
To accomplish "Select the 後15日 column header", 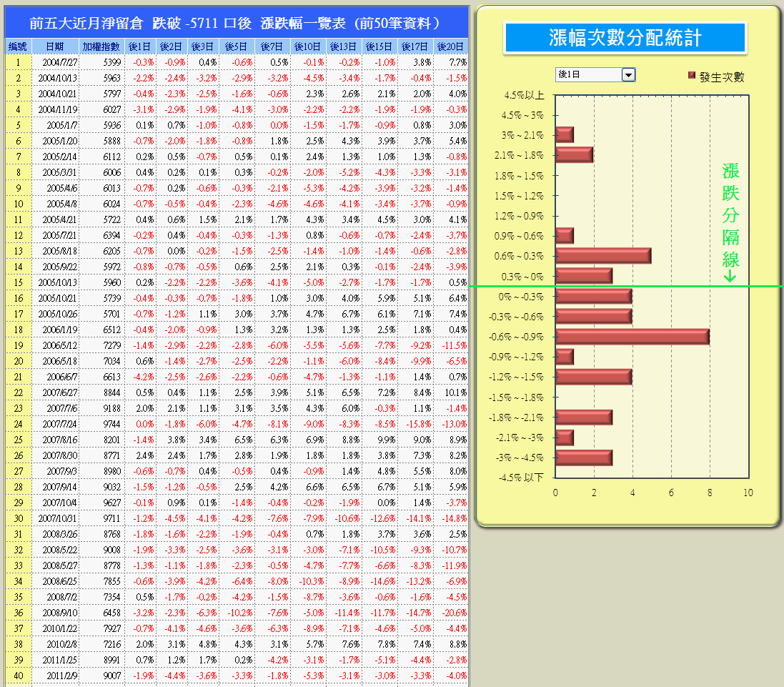I will [x=379, y=46].
